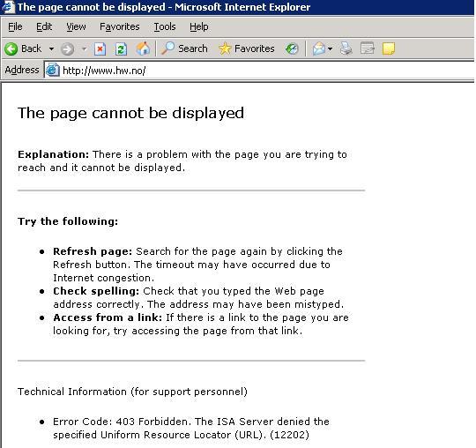The height and width of the screenshot is (448, 476).
Task: Open the History icon with the green arrow
Action: [x=292, y=49]
